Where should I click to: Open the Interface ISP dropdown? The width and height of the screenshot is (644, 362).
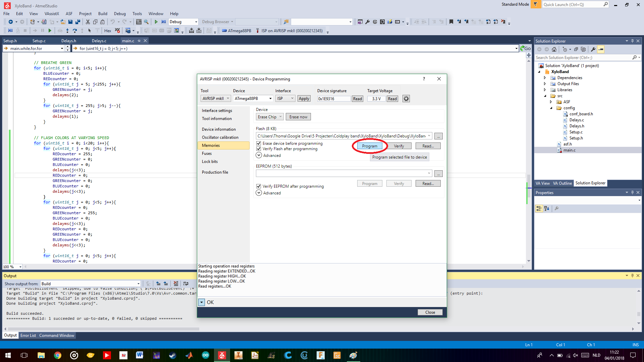[285, 99]
